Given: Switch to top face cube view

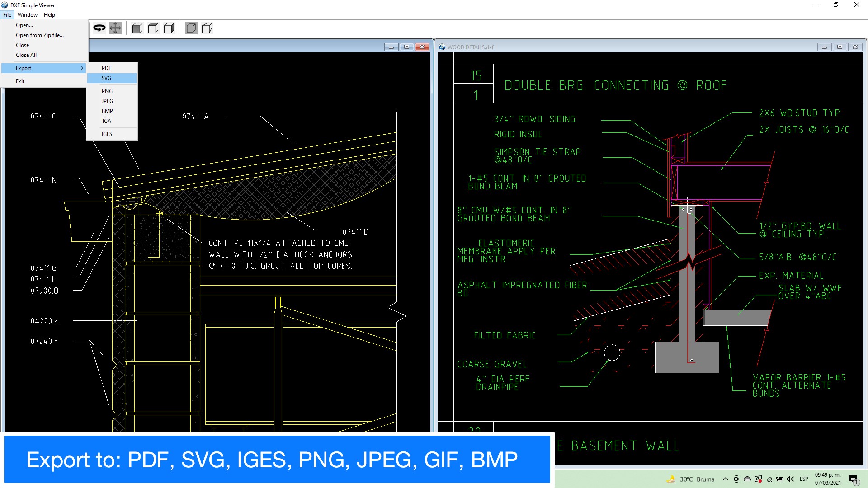Looking at the screenshot, I should click(x=153, y=28).
